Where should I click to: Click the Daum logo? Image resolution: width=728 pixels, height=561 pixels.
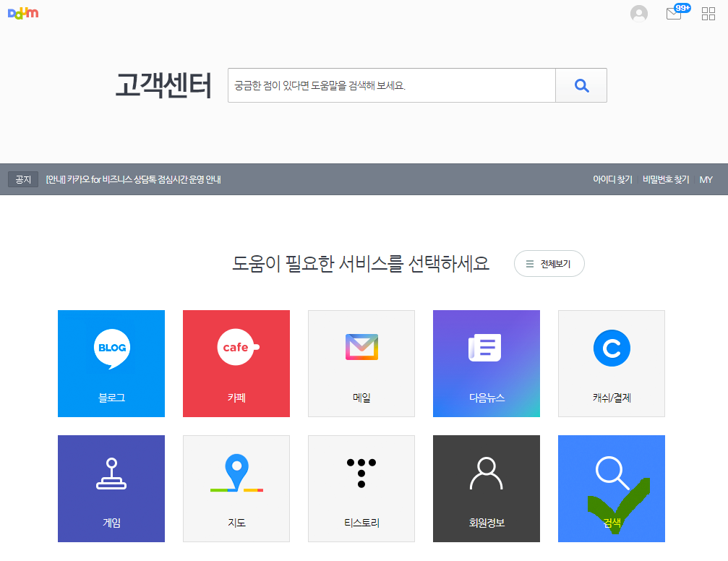pyautogui.click(x=23, y=14)
